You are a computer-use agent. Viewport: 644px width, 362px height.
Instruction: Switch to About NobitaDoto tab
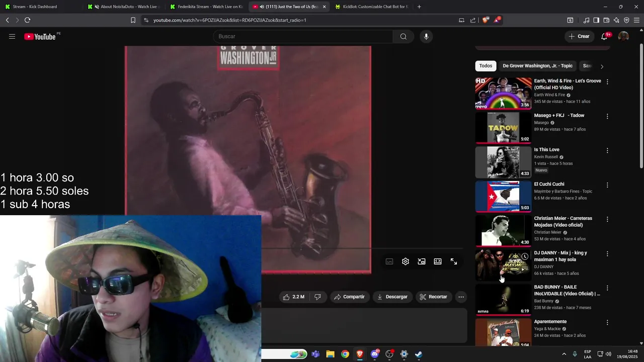(x=124, y=7)
